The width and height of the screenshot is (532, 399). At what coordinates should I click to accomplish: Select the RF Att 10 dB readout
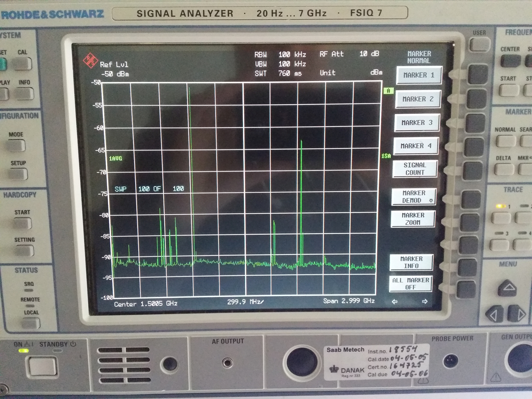pos(349,54)
